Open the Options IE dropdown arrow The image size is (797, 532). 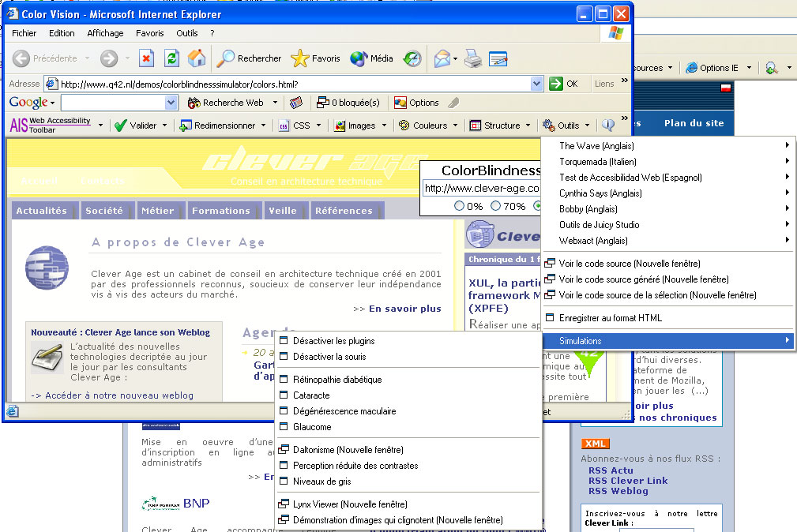click(749, 68)
